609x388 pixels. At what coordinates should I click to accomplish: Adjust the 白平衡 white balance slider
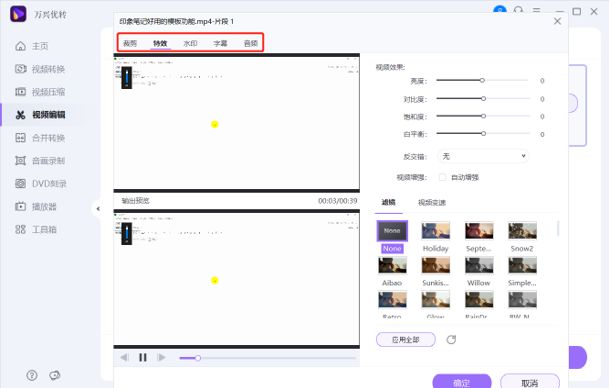(x=483, y=134)
